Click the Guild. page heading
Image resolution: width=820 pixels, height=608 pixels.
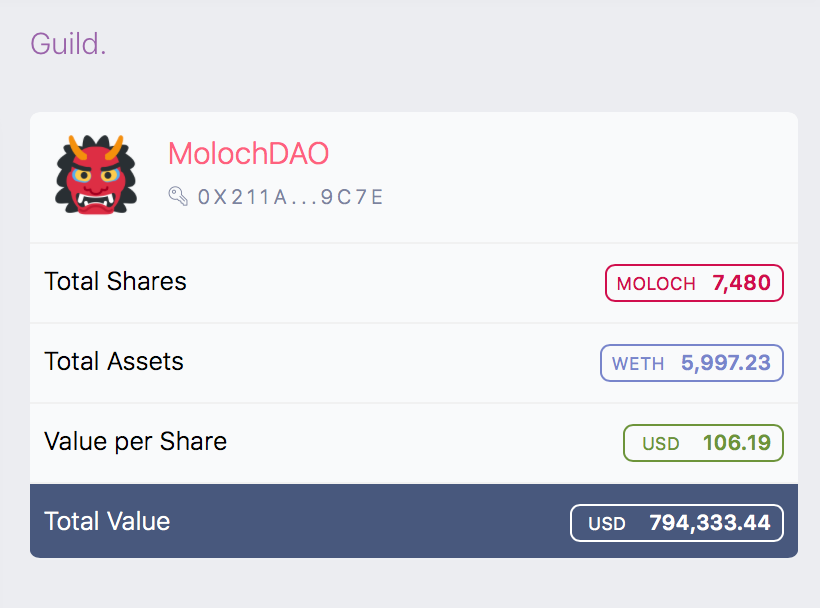click(x=68, y=43)
